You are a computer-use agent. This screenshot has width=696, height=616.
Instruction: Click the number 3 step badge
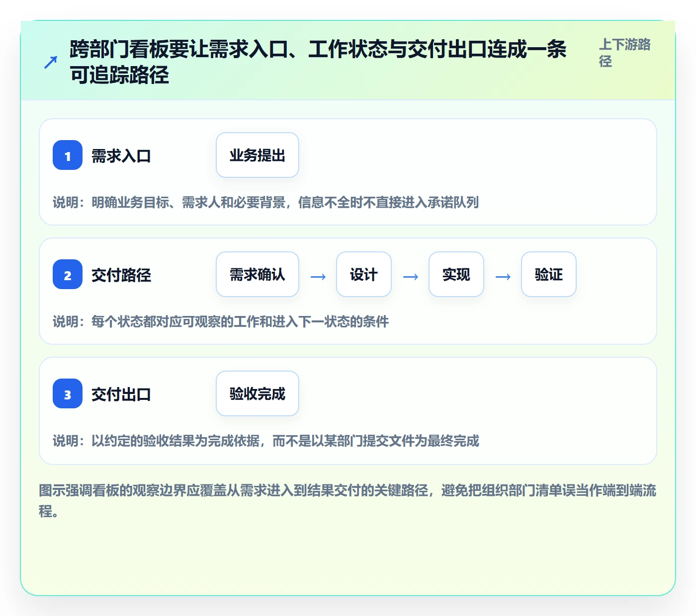[x=68, y=393]
